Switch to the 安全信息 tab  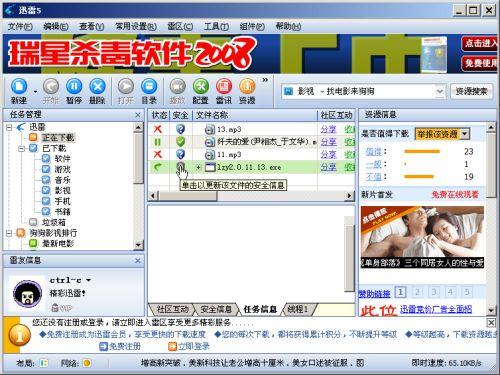click(x=216, y=309)
